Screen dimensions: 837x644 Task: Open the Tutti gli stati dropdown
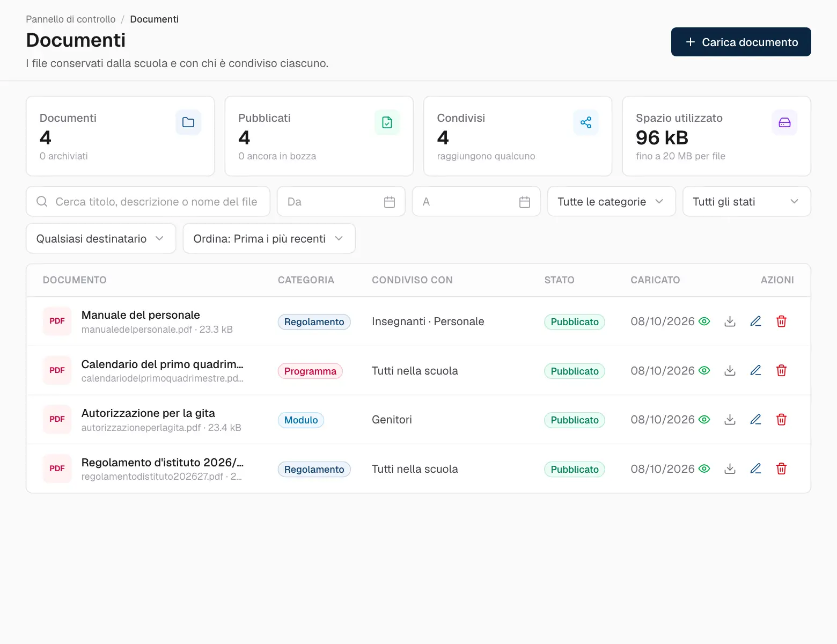[x=746, y=202]
